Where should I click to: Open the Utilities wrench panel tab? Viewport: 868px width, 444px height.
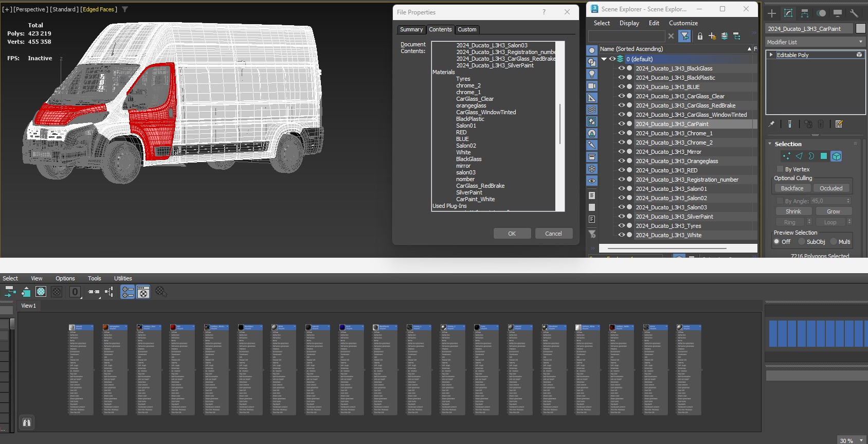click(x=854, y=13)
